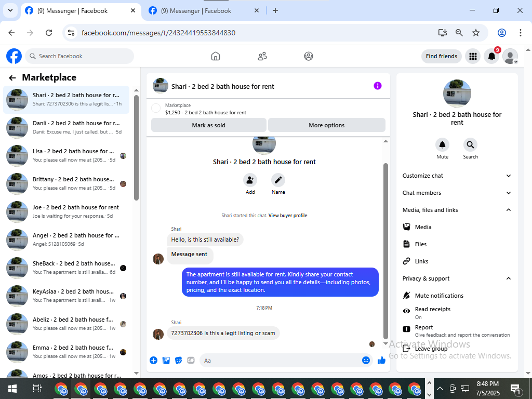Expand Customize chat section

(457, 176)
